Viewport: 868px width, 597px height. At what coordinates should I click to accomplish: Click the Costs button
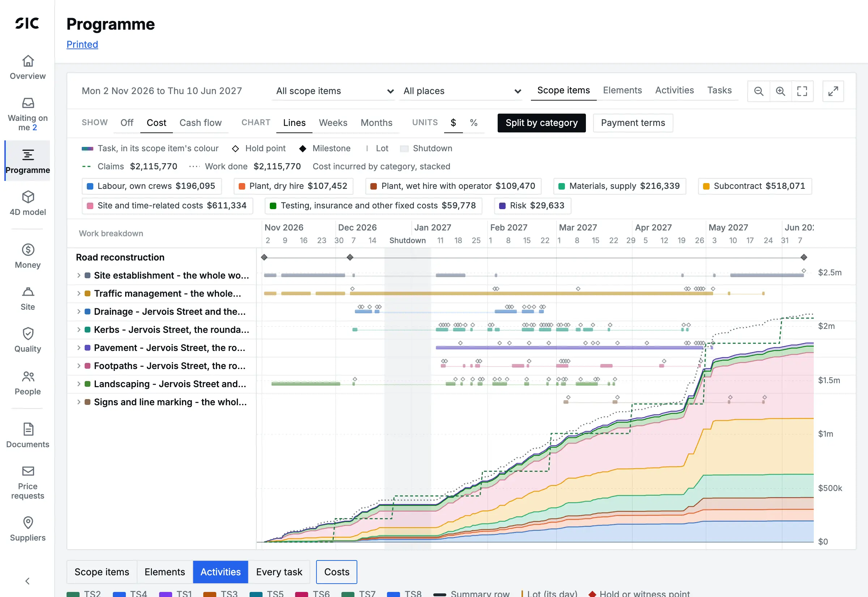click(336, 572)
